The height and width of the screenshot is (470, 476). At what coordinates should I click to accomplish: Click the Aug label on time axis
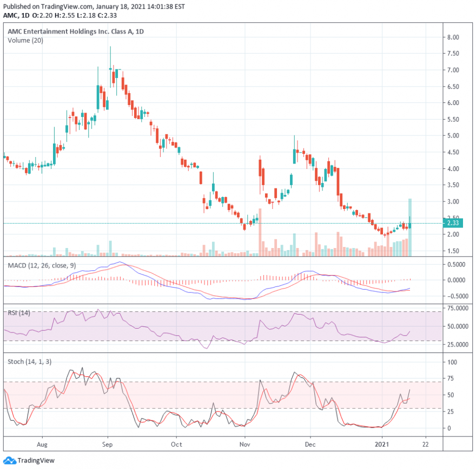click(42, 445)
